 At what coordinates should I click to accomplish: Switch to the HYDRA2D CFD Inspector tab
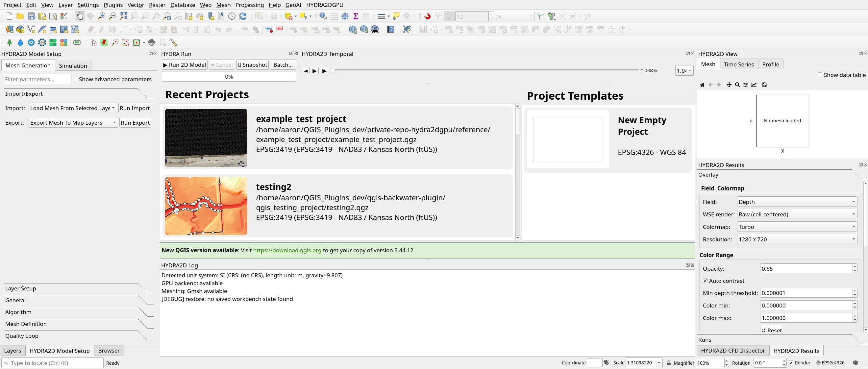tap(733, 351)
